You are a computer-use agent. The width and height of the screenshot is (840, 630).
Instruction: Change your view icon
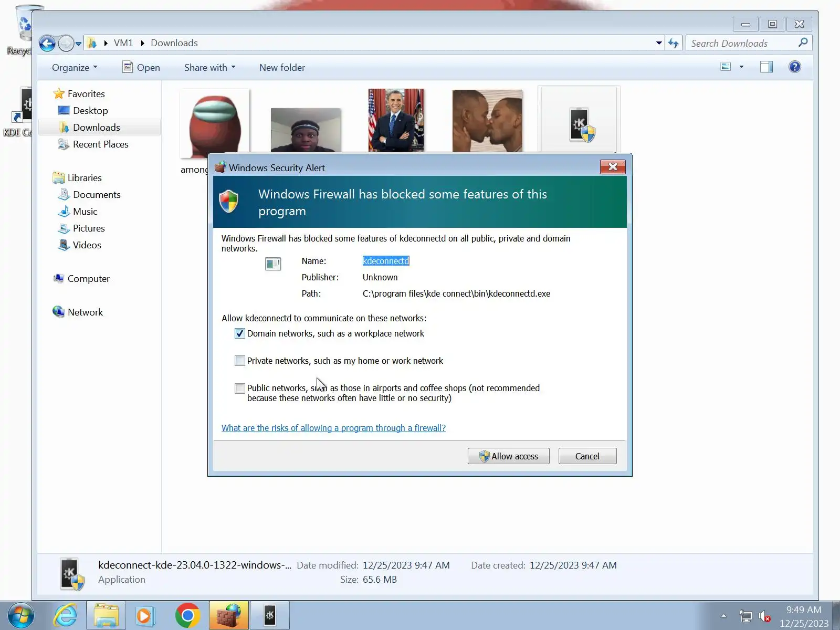(726, 67)
